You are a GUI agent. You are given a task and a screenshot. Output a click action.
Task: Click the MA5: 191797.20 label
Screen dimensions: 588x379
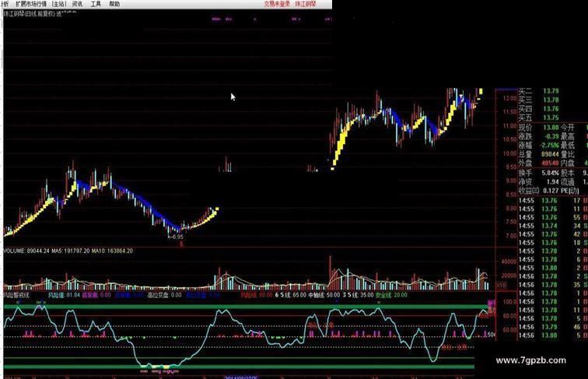(71, 251)
